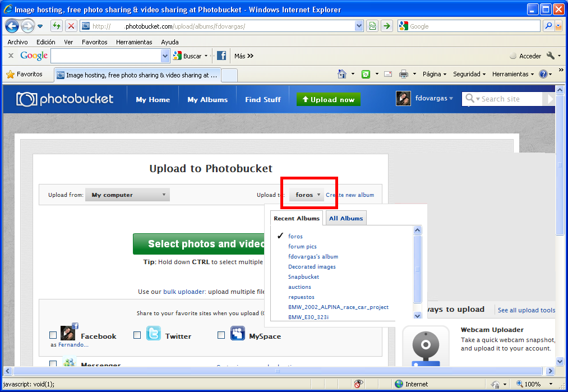
Task: Open the Favoritos menu in menu bar
Action: click(x=95, y=42)
